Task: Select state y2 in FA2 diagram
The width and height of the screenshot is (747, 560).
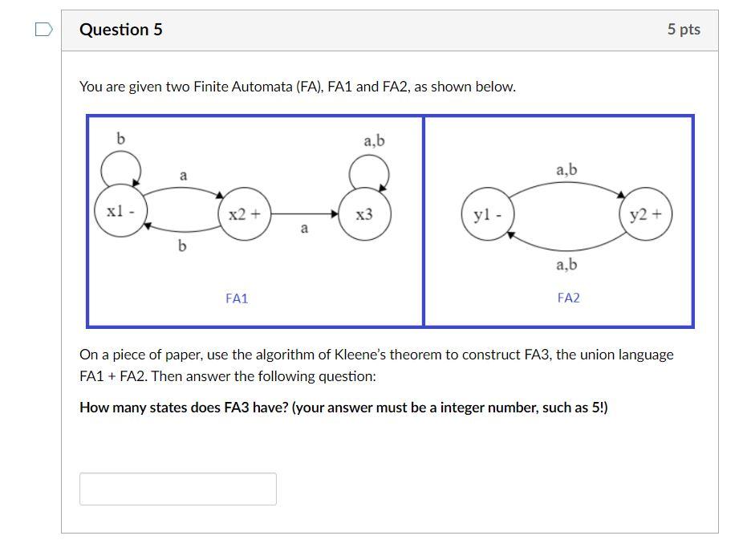Action: point(644,213)
